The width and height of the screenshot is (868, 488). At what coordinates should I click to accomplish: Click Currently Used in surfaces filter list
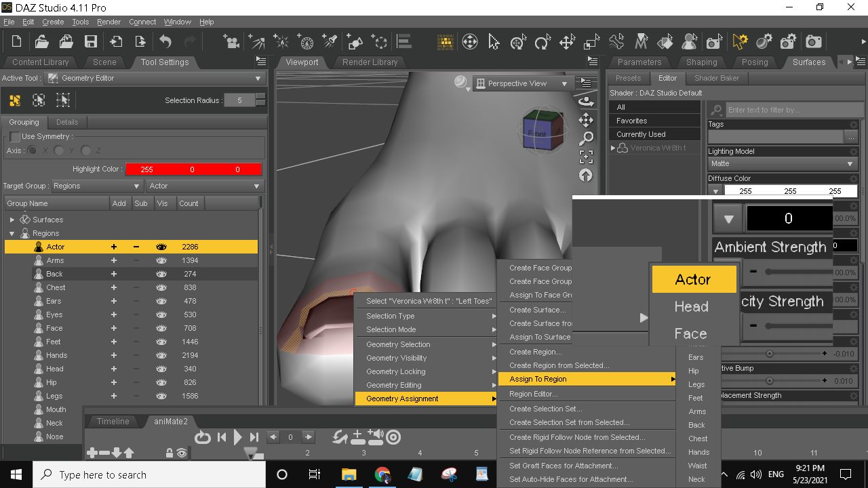654,134
